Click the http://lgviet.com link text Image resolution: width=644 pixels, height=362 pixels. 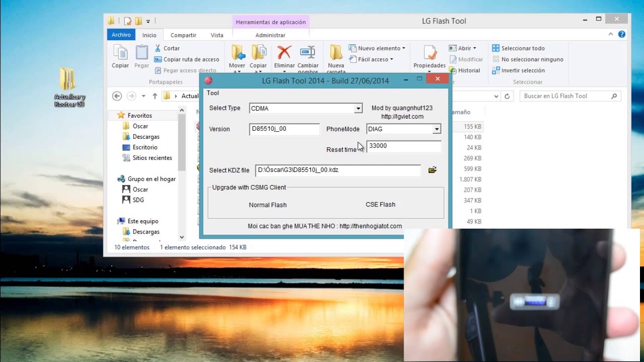point(403,117)
